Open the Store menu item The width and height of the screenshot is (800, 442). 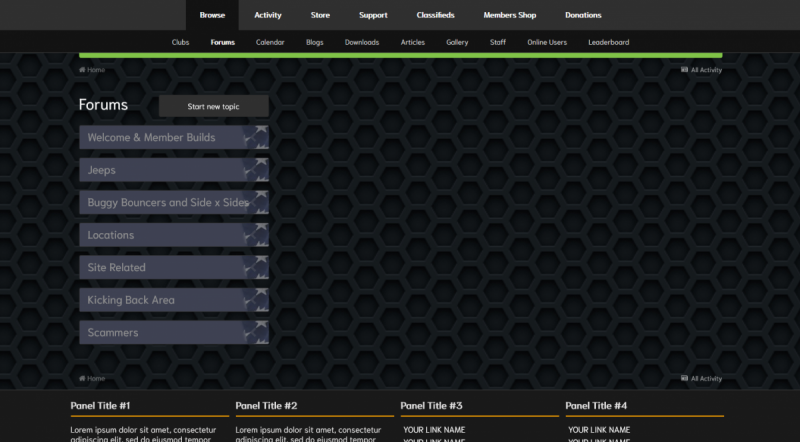[320, 15]
